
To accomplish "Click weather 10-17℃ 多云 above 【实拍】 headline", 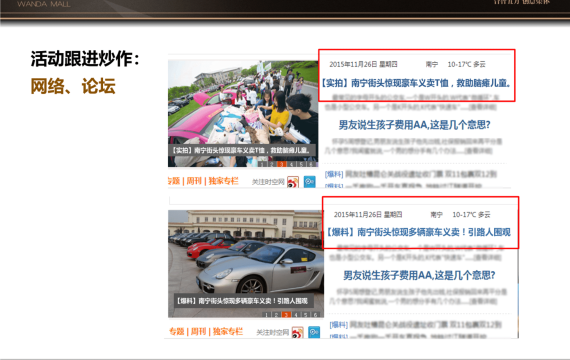I will click(466, 64).
